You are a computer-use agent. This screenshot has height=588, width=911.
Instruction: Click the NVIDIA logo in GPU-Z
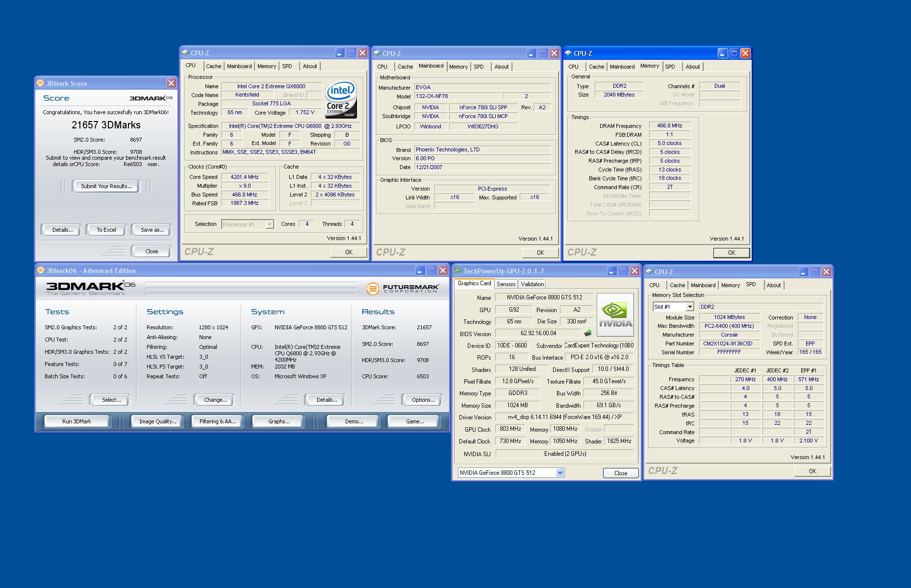pyautogui.click(x=615, y=315)
